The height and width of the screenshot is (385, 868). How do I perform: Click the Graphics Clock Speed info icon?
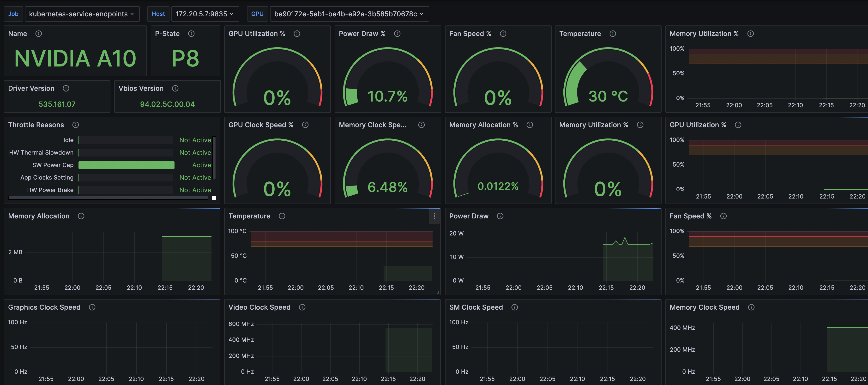pyautogui.click(x=92, y=307)
